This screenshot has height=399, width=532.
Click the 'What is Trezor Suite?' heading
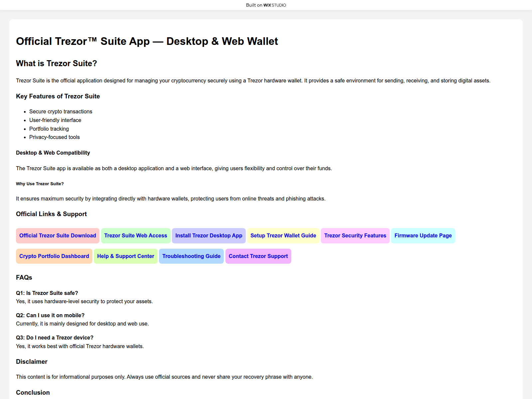pos(57,64)
